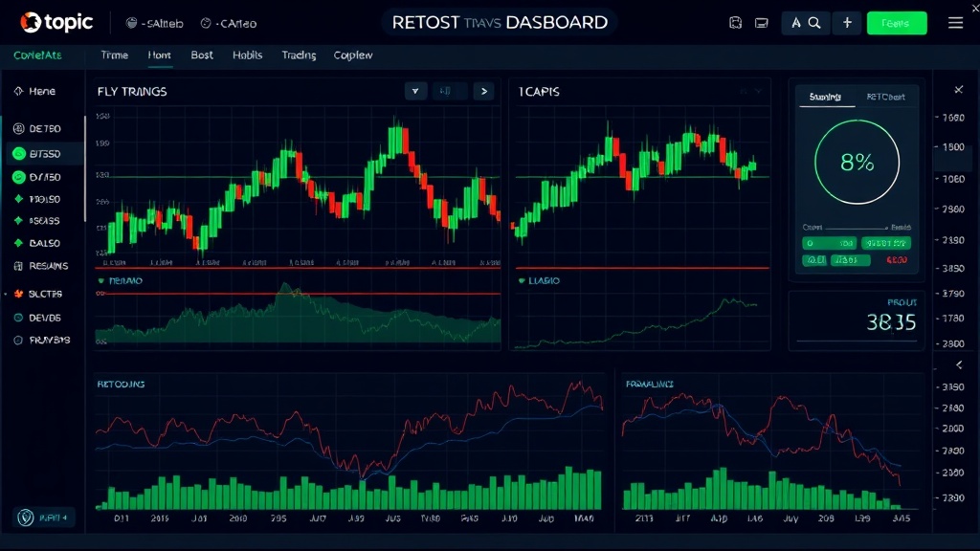Toggle the green dot indicator left of the sub-chart label under FLY TRANGS
The image size is (980, 551).
coord(101,281)
